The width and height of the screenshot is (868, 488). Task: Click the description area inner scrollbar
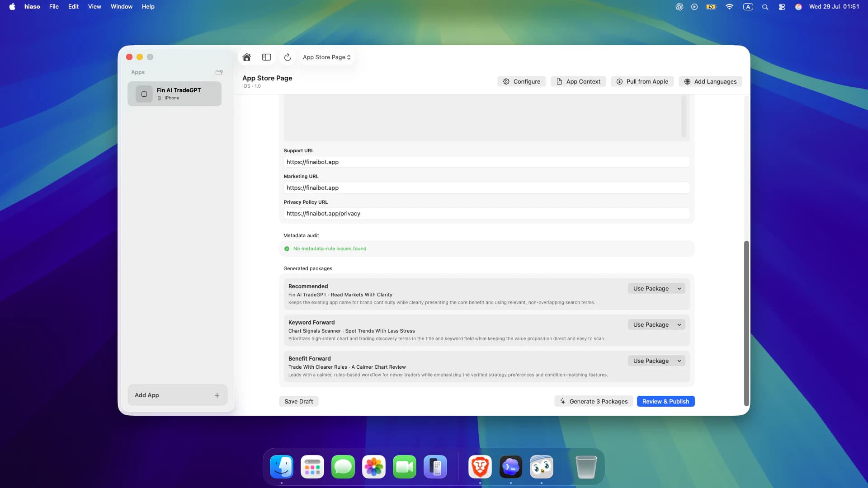click(684, 116)
